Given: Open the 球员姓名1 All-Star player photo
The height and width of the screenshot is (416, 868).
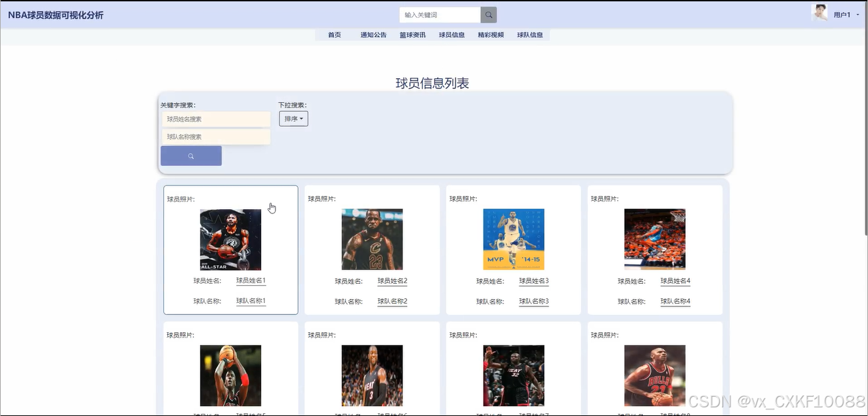Looking at the screenshot, I should [230, 240].
